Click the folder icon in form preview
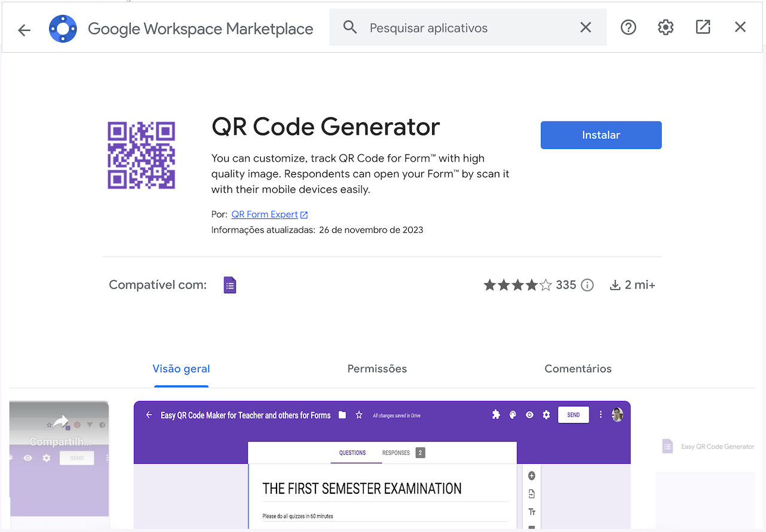 coord(342,415)
